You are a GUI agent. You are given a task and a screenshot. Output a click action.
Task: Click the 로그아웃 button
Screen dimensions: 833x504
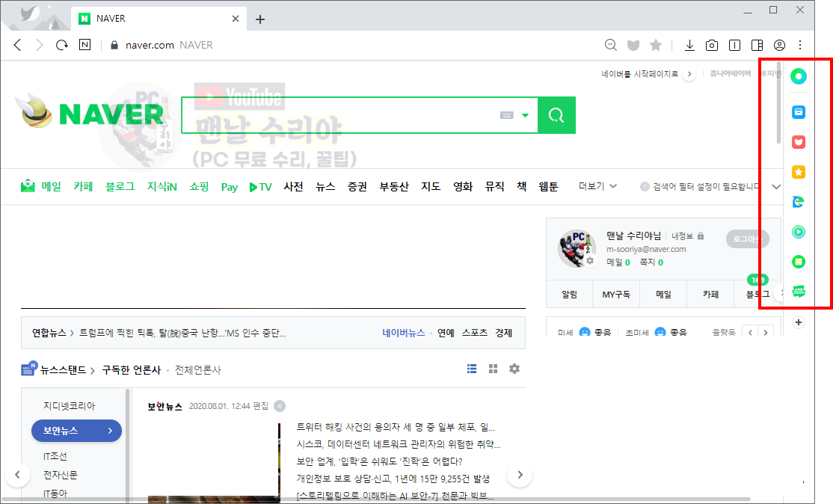[748, 239]
